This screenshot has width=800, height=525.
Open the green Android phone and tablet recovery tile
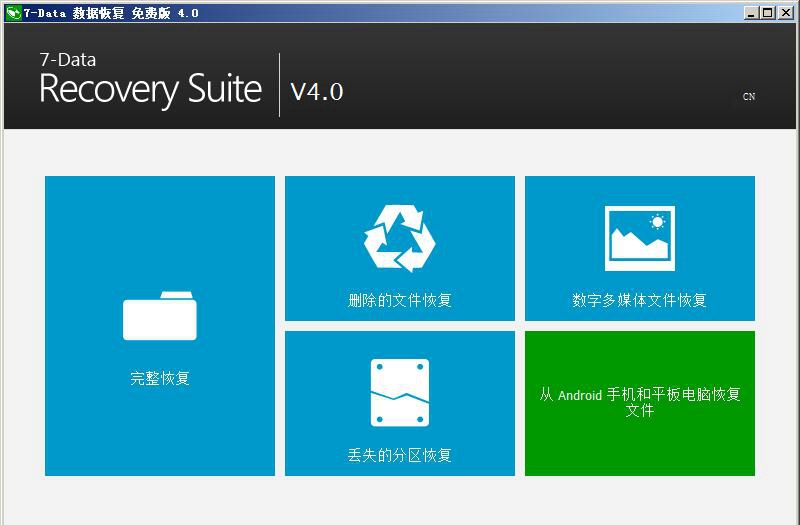tap(640, 403)
